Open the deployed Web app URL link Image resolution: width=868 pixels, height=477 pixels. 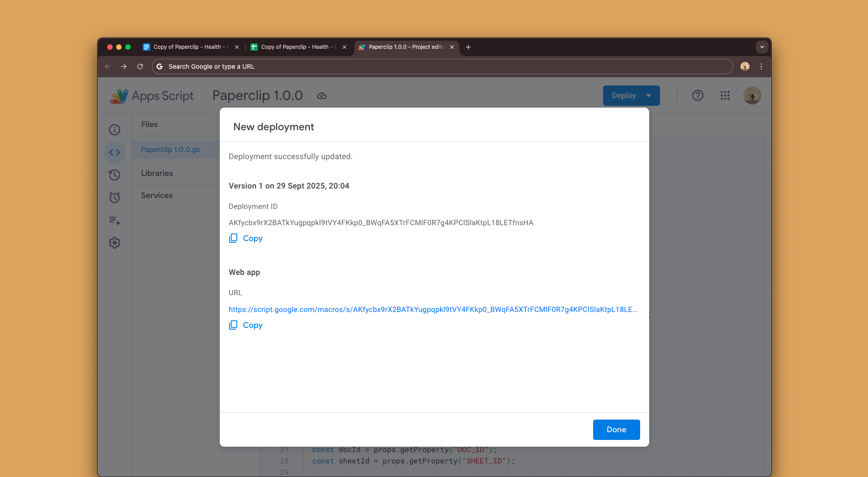click(x=433, y=310)
